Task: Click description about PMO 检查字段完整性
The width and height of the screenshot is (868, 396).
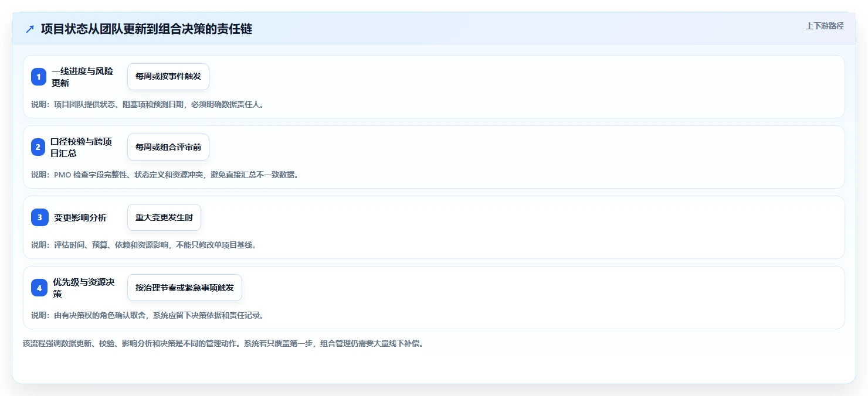Action: pos(165,175)
